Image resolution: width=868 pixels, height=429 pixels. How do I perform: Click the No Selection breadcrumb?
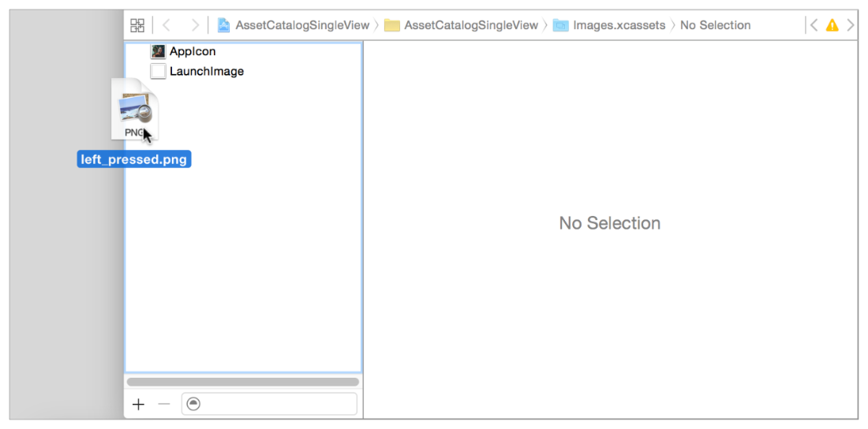pos(715,25)
